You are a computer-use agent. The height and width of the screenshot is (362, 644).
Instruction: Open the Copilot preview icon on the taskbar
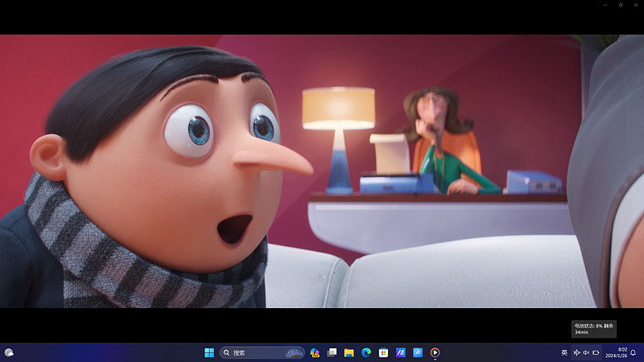click(315, 352)
